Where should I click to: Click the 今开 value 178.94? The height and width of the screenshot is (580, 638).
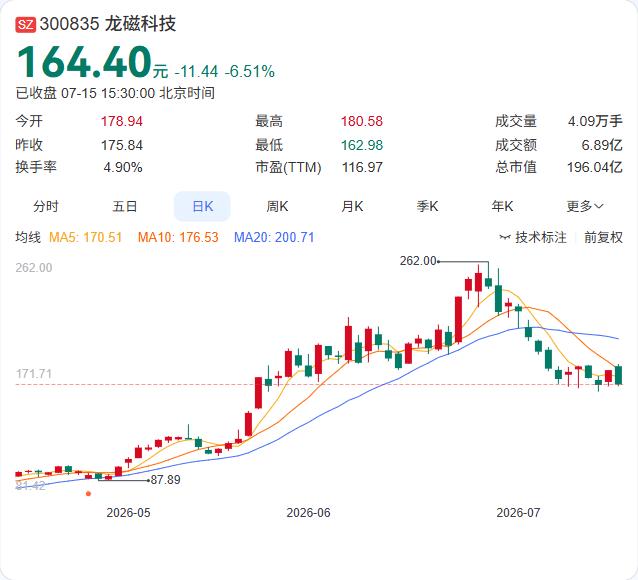[122, 121]
